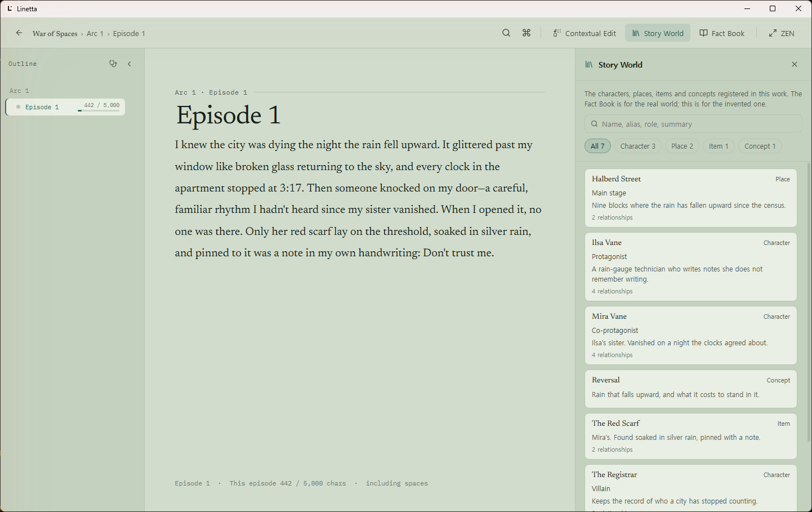Click the Story World panel scrollbar
The width and height of the screenshot is (812, 512).
click(809, 301)
